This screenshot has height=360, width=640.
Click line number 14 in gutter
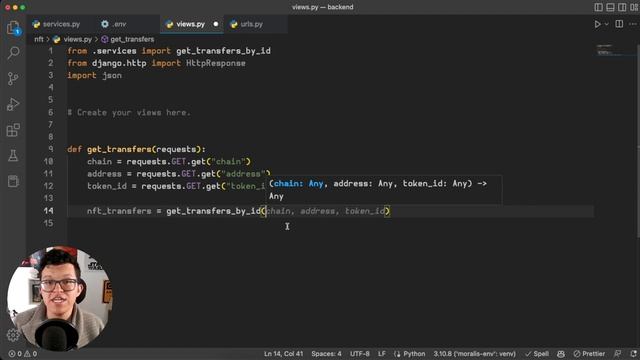[49, 211]
